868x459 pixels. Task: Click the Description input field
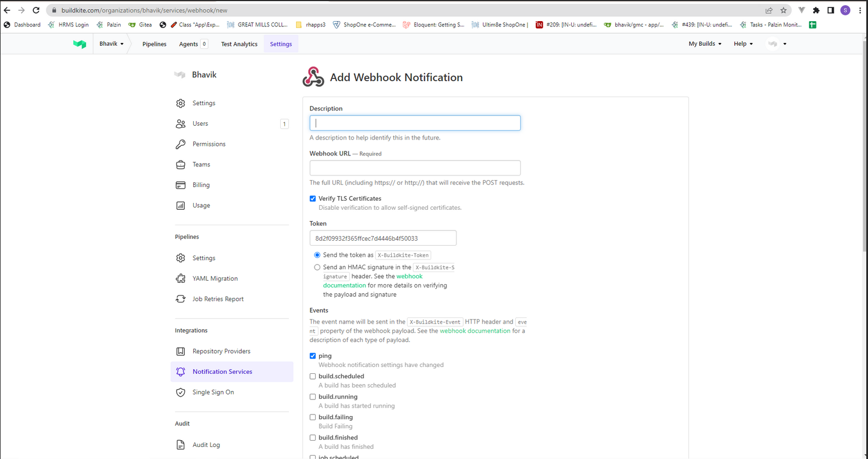coord(415,123)
